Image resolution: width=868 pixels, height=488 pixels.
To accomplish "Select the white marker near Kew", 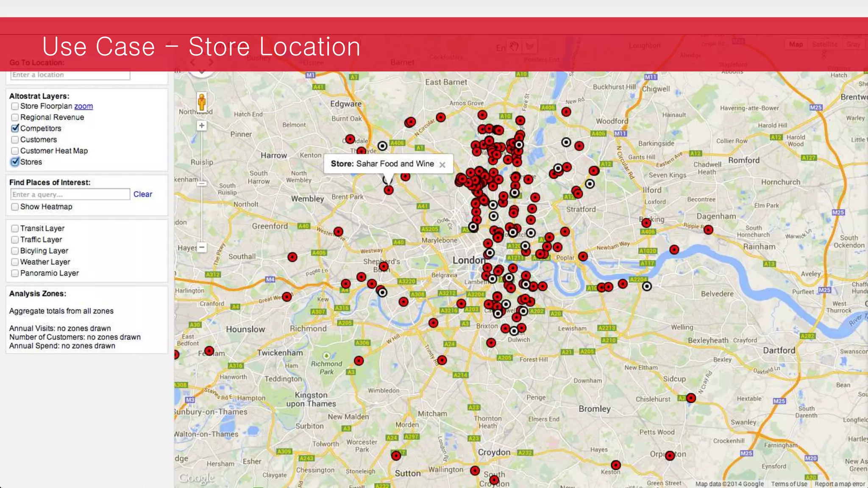I will (382, 292).
